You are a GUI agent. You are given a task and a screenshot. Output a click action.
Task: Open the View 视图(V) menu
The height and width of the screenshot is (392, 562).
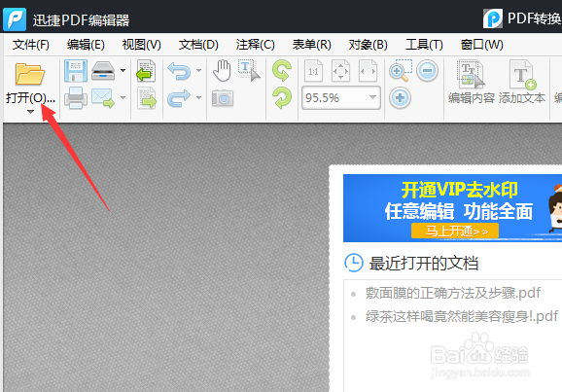point(142,45)
